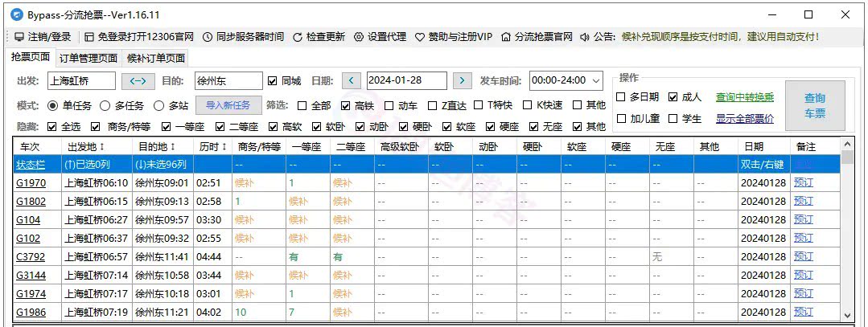The height and width of the screenshot is (327, 868).
Task: Click the 车次 column header
Action: (36, 146)
